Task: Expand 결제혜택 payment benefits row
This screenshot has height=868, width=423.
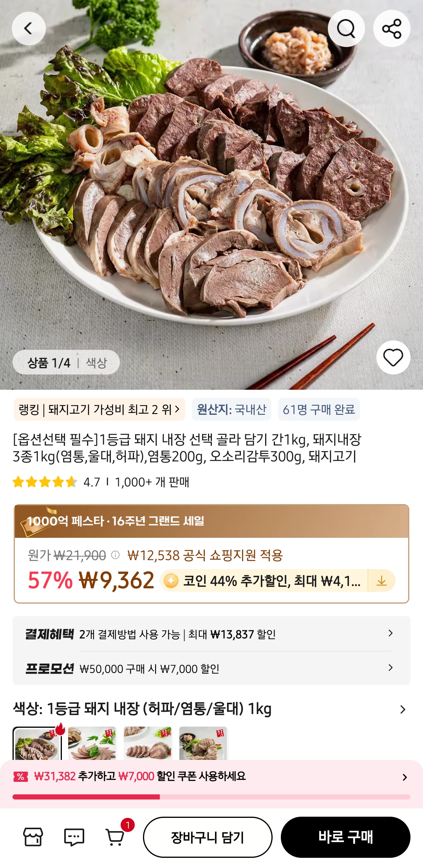Action: tap(390, 633)
